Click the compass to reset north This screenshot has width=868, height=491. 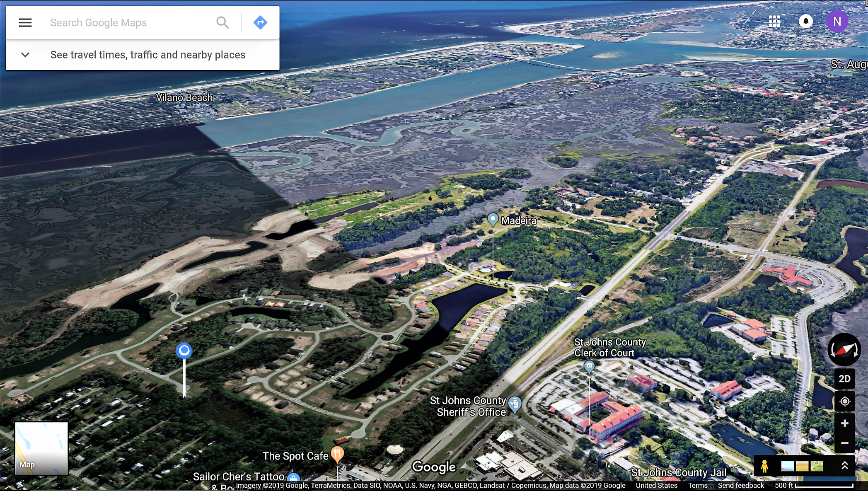pos(844,350)
